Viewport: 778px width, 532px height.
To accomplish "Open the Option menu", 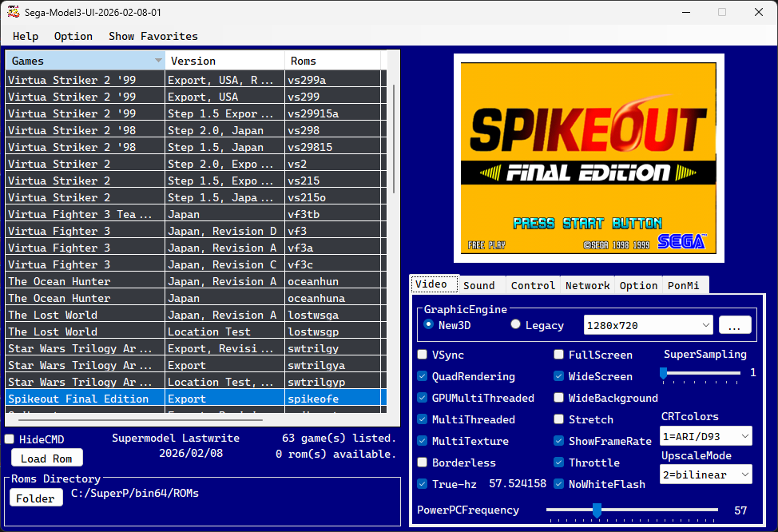I will click(73, 36).
